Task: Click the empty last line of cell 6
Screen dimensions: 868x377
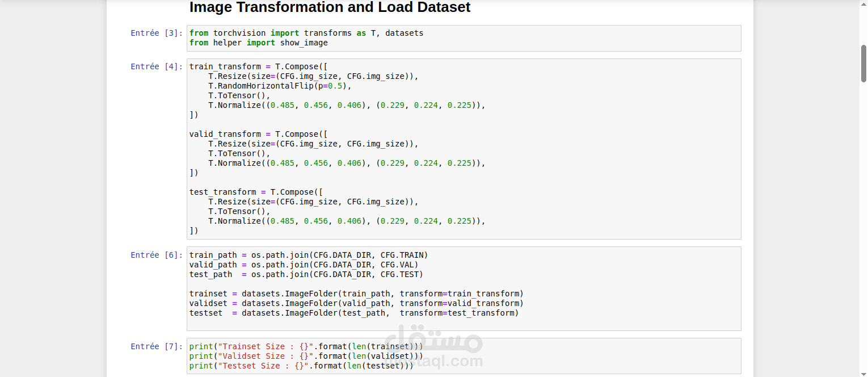Action: click(x=464, y=322)
